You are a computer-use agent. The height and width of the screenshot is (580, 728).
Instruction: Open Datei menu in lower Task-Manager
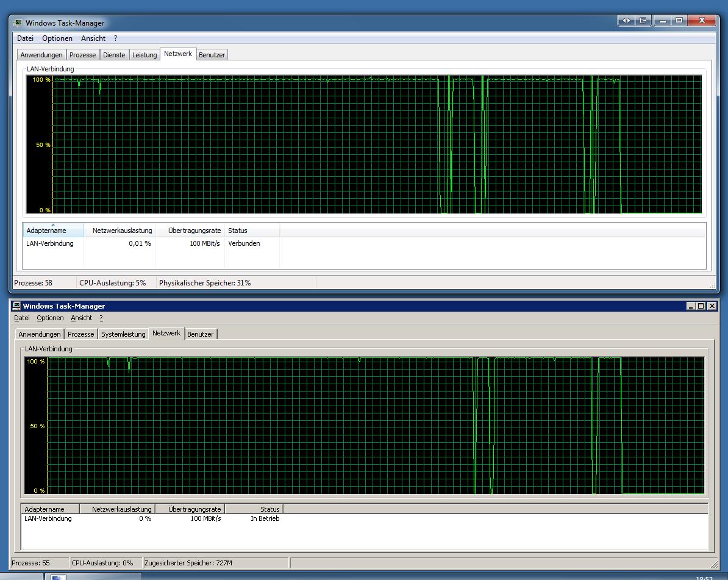pyautogui.click(x=22, y=318)
